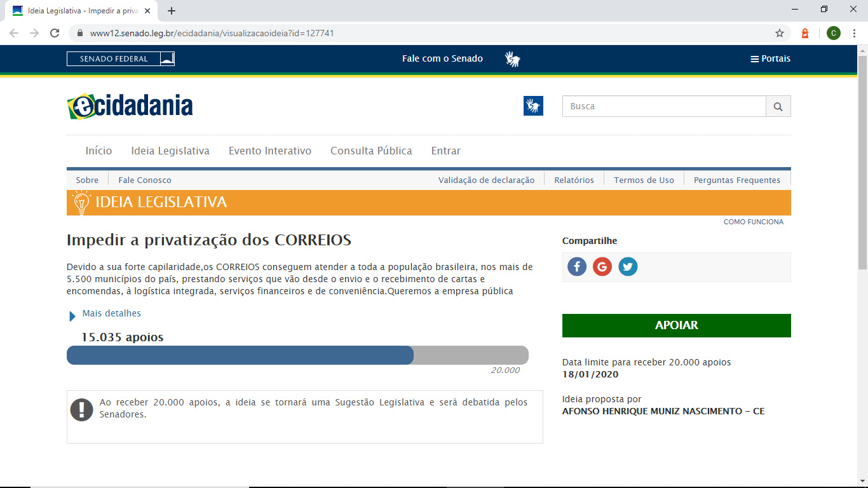Click the support progress bar
This screenshot has height=488, width=868.
coord(297,355)
